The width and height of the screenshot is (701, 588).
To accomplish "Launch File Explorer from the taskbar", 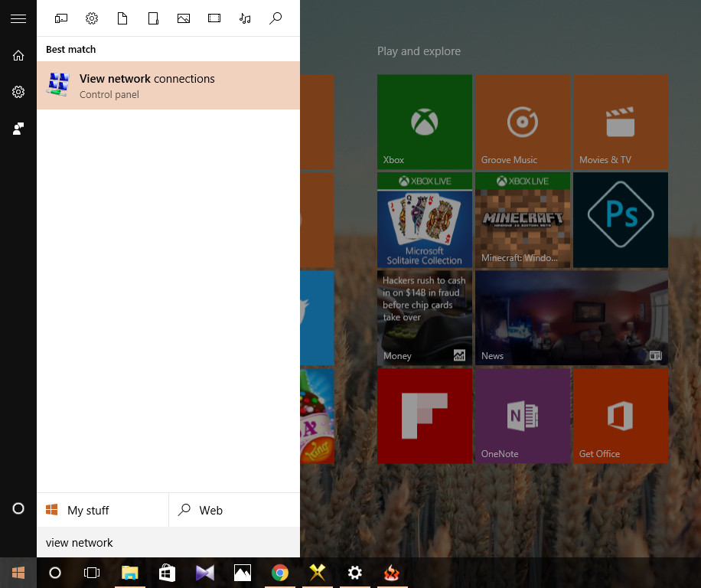I will 129,573.
